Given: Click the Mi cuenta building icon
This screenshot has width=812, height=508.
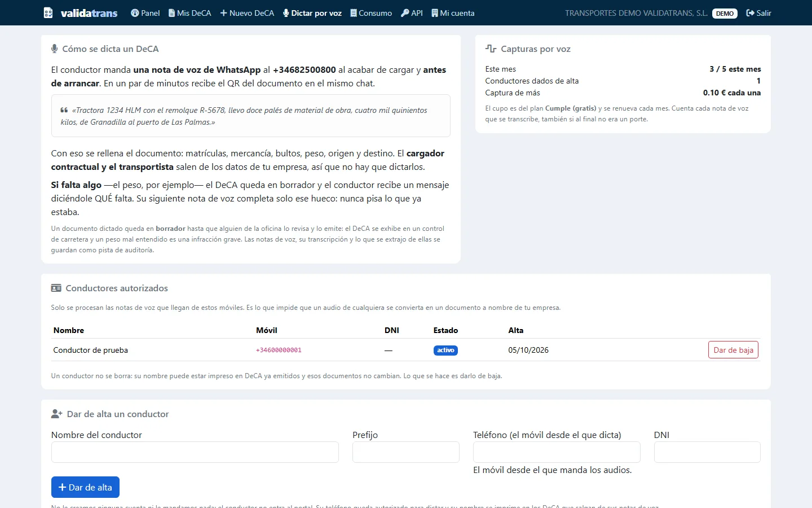Looking at the screenshot, I should pos(435,13).
